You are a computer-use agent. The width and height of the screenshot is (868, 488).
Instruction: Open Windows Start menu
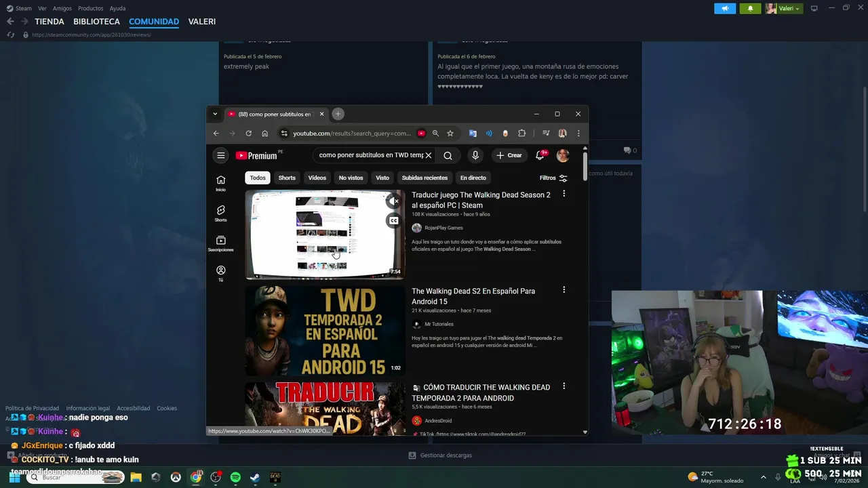14,477
